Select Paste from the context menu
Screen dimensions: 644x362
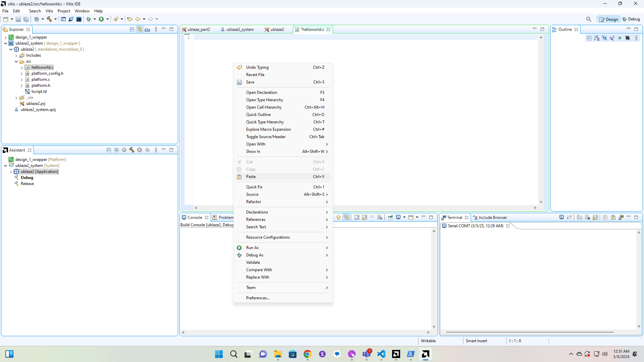point(251,177)
